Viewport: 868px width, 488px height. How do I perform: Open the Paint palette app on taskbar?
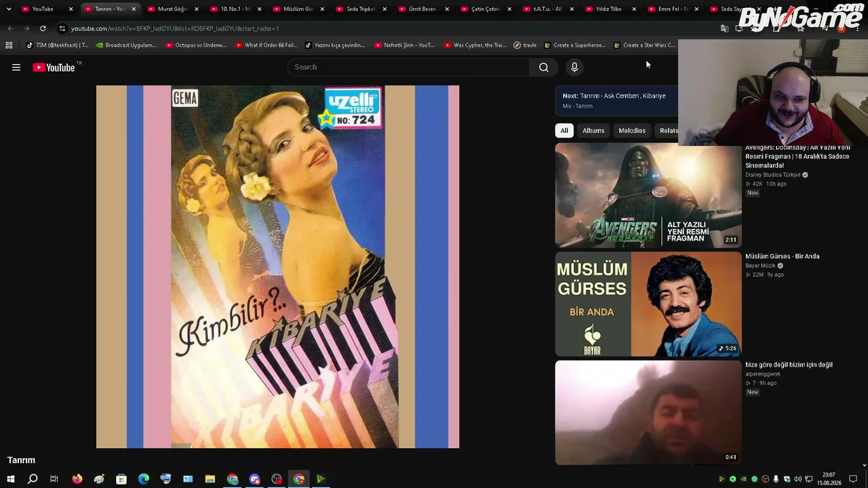99,479
